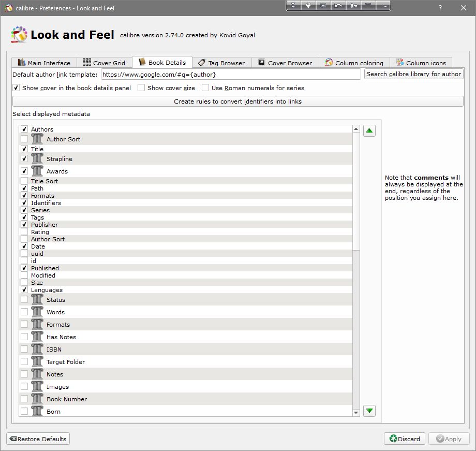Uncheck the Publisher checkbox
Screen dimensions: 476x451
click(x=24, y=225)
